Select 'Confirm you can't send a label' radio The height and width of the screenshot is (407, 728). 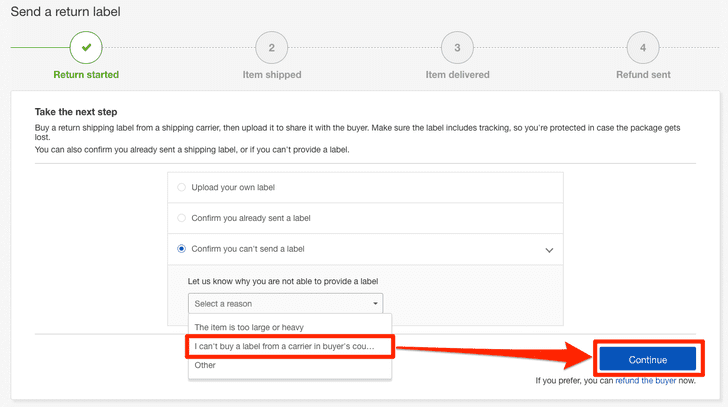(x=182, y=249)
